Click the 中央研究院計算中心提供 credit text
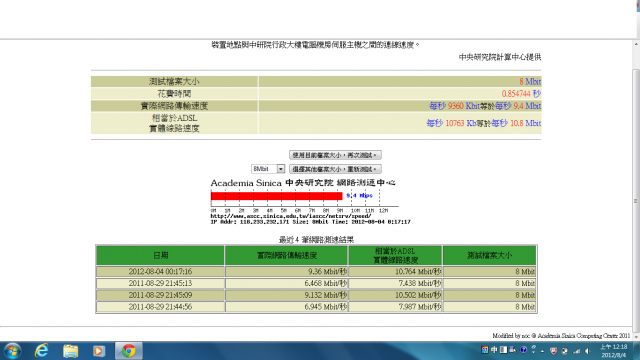This screenshot has height=360, width=640. click(500, 57)
